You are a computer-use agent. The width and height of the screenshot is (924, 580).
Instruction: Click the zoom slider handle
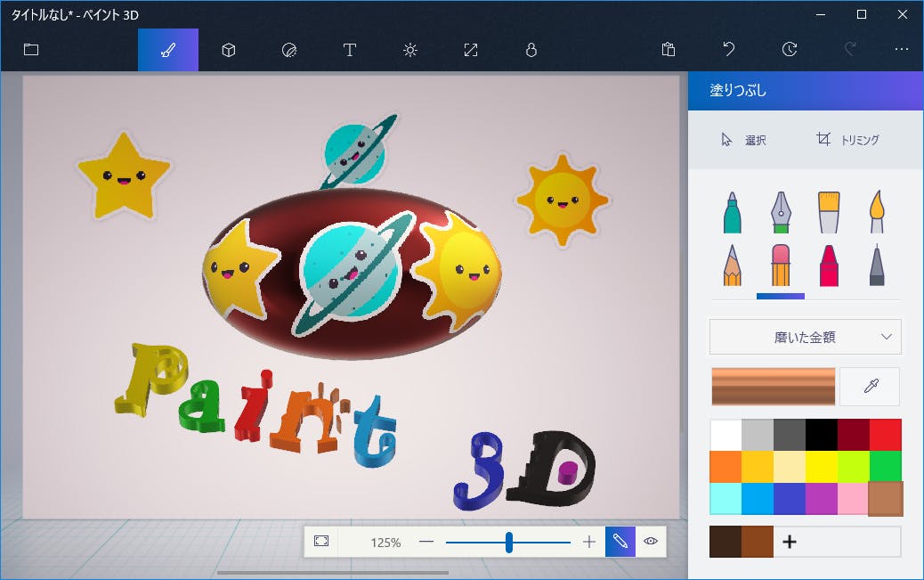(508, 542)
